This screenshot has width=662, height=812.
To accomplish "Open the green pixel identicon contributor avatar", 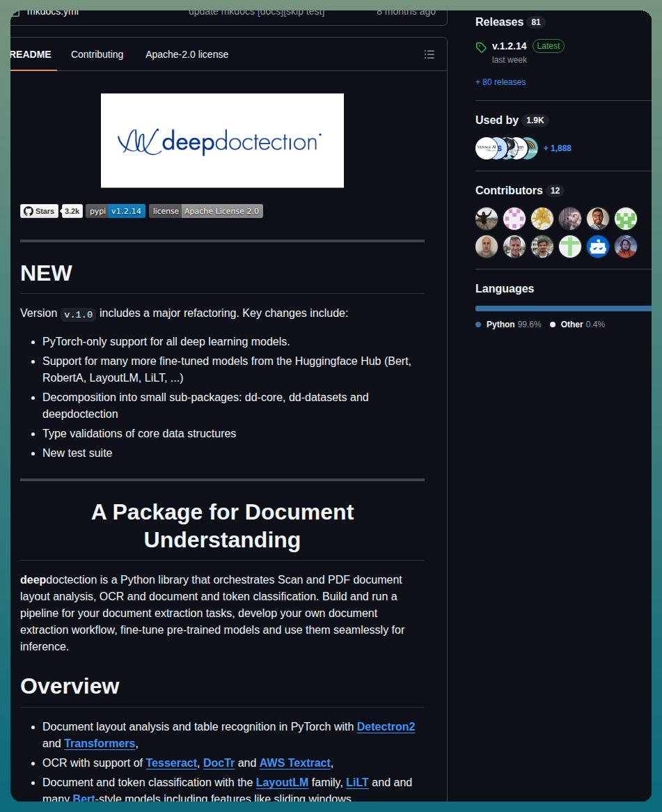I will tap(626, 219).
